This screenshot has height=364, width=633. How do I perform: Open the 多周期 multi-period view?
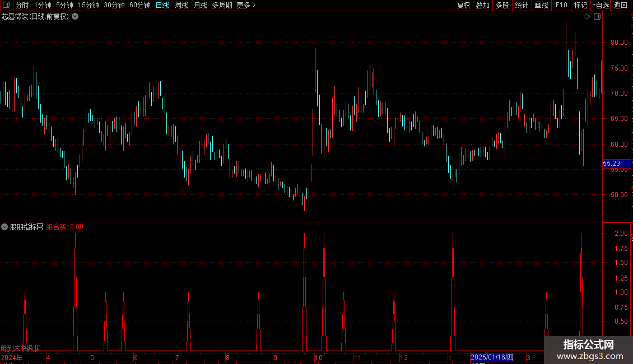[222, 5]
